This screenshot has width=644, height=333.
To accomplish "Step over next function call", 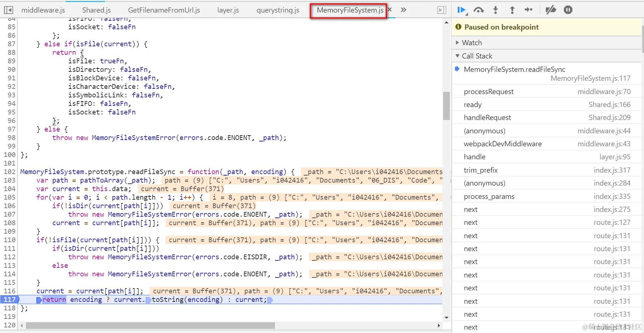I will (478, 10).
